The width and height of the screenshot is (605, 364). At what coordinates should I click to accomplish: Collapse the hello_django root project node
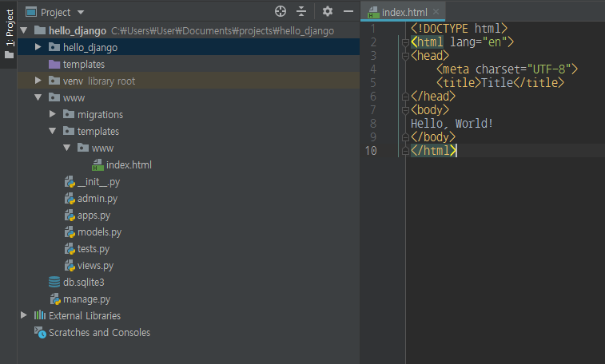pos(24,30)
